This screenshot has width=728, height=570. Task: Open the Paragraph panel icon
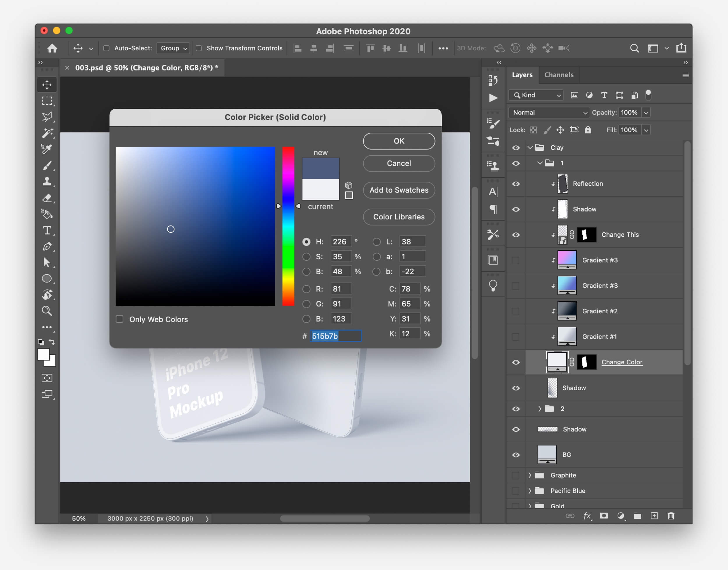[493, 209]
